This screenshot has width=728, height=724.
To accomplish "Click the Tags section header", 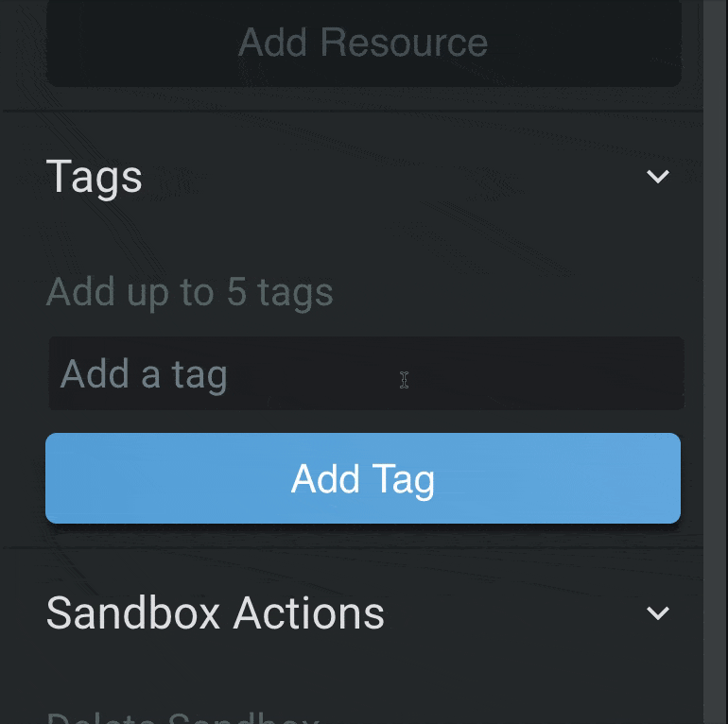I will click(95, 177).
